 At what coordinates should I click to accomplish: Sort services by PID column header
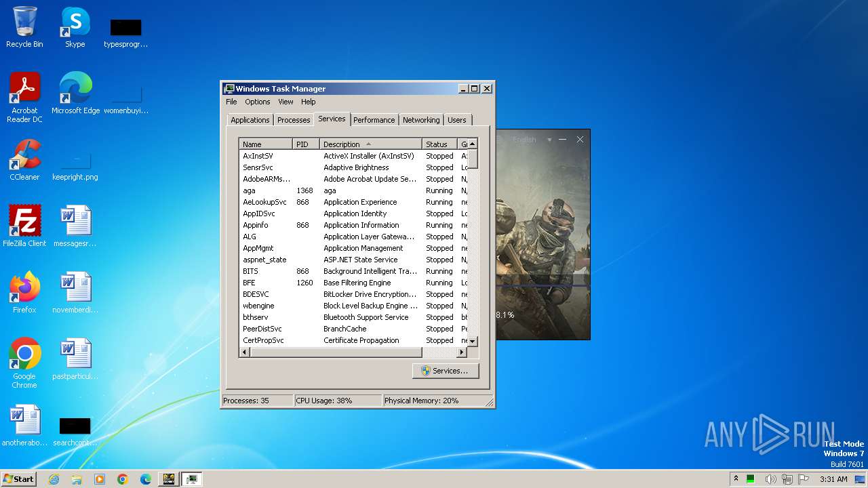[306, 144]
